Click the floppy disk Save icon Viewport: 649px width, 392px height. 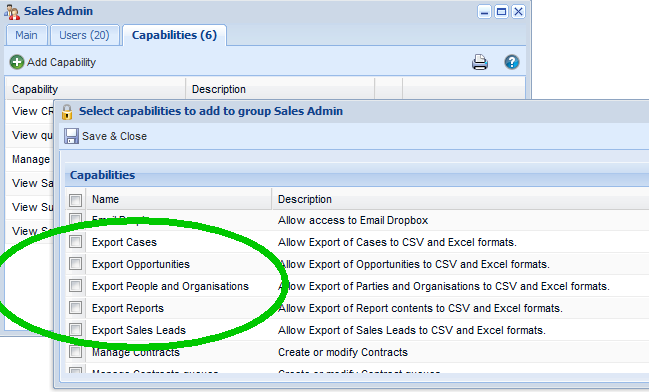[x=71, y=136]
